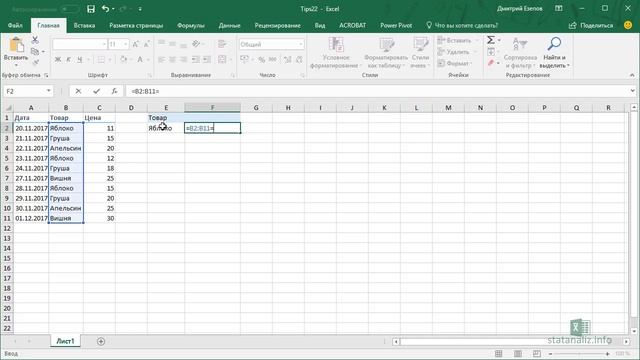
Task: Add a new sheet with plus button
Action: [101, 341]
